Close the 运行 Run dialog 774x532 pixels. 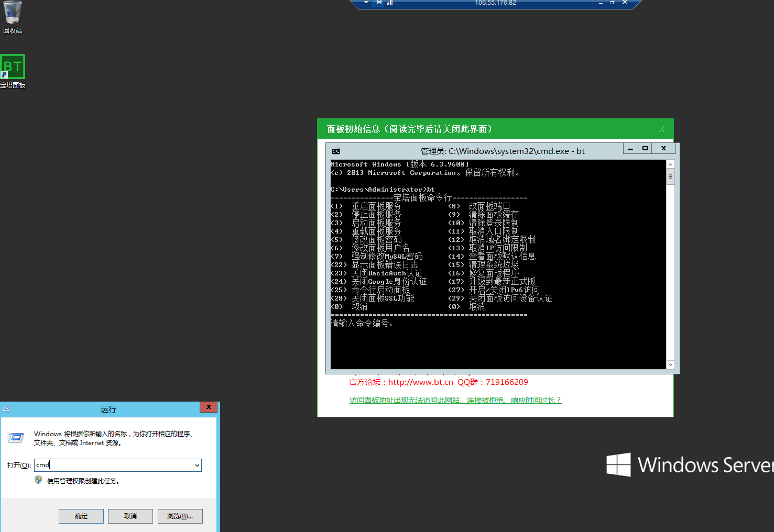[x=209, y=407]
